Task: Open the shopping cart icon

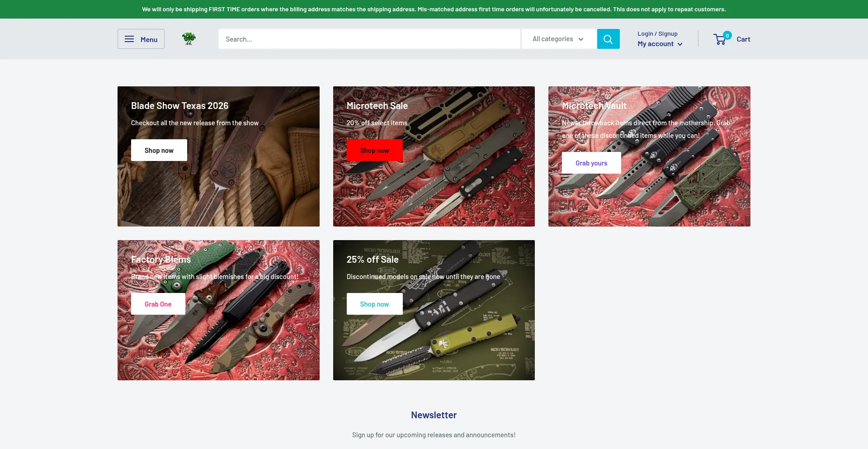Action: coord(720,39)
